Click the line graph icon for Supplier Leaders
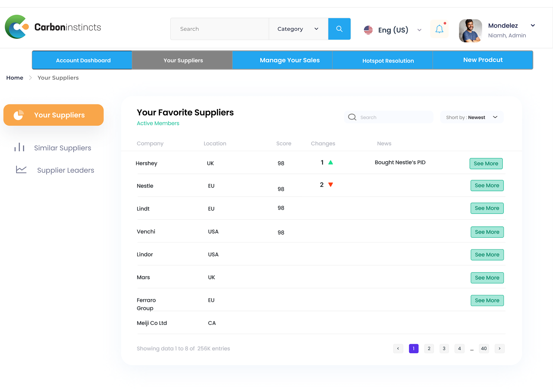The image size is (553, 392). pyautogui.click(x=21, y=170)
